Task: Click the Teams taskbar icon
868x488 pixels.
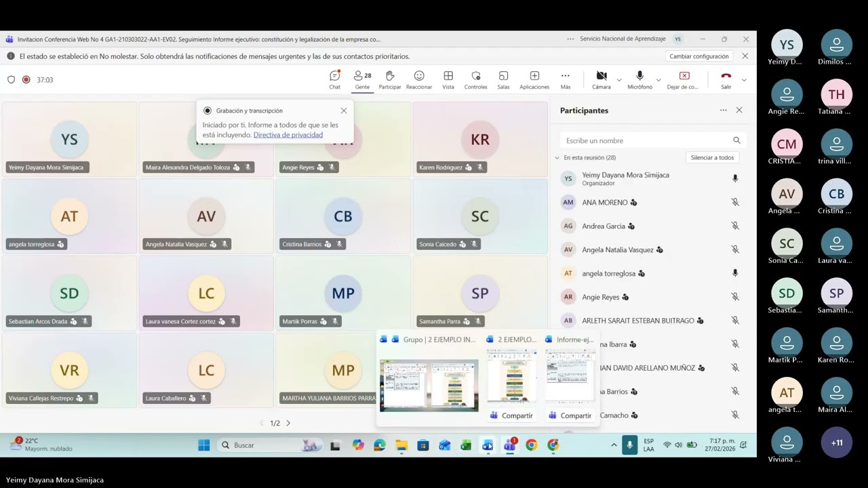Action: click(x=509, y=445)
